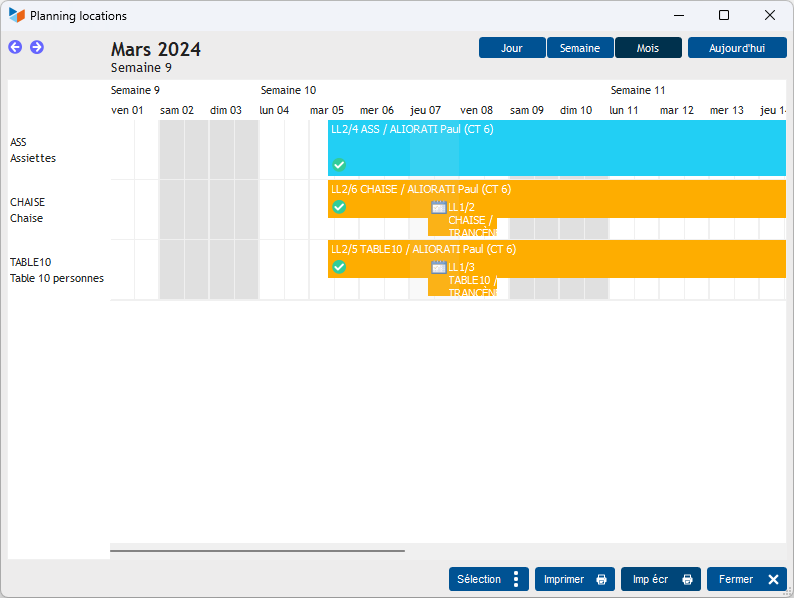The width and height of the screenshot is (794, 598).
Task: Click the Imp écr screen print button
Action: (x=660, y=579)
